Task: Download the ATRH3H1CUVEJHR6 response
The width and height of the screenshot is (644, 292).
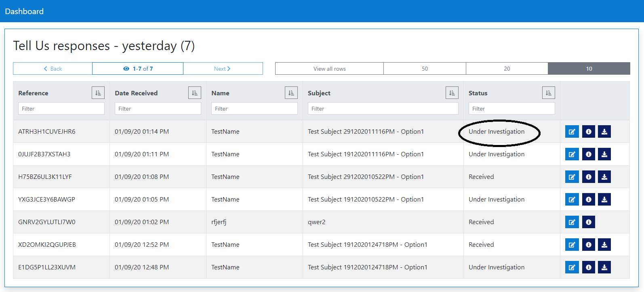Action: click(604, 132)
